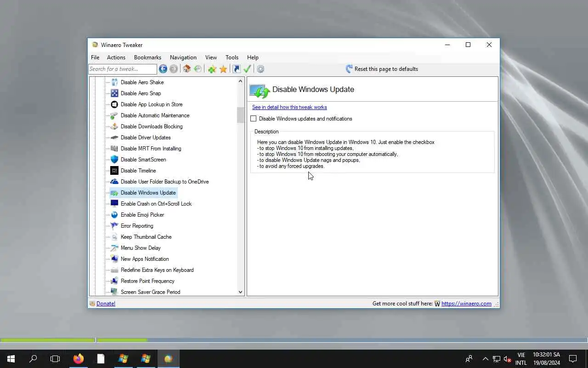Click the Disable App Lookup in Store icon

tap(114, 104)
